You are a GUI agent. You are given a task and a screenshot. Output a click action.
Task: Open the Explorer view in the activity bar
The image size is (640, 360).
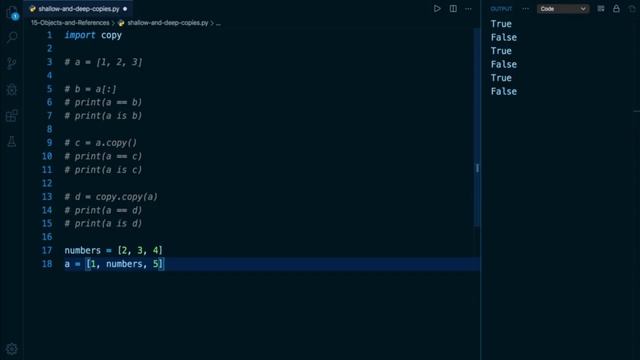pos(12,12)
